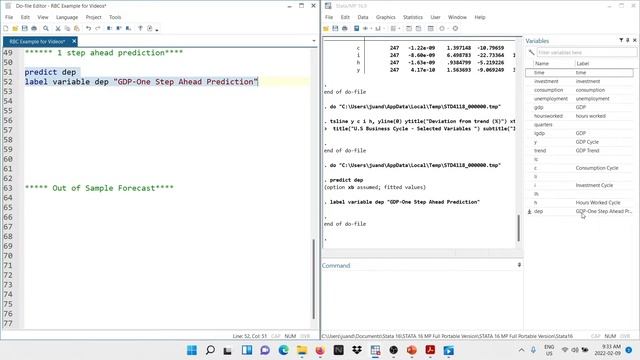Screen dimensions: 640x360
Task: Open File menu in Do-file Editor
Action: (x=9, y=17)
